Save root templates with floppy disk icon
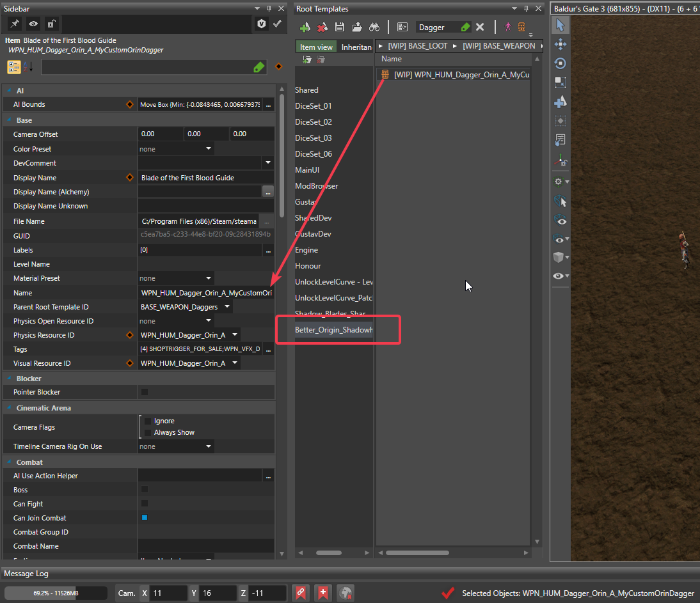The height and width of the screenshot is (603, 700). coord(340,27)
